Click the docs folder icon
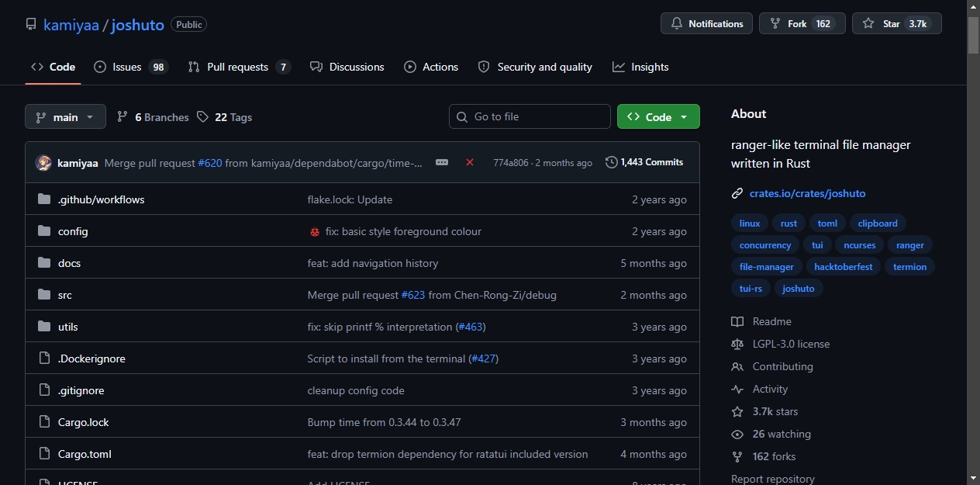This screenshot has height=485, width=980. click(44, 263)
